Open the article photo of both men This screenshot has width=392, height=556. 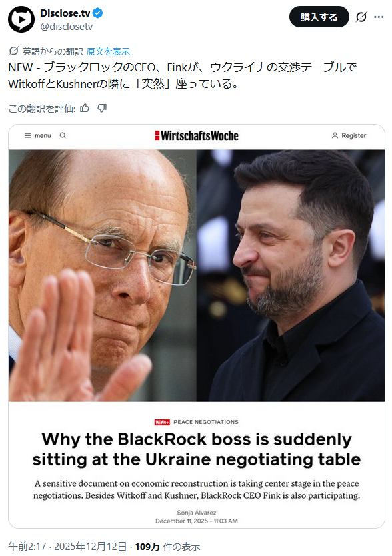click(x=197, y=275)
